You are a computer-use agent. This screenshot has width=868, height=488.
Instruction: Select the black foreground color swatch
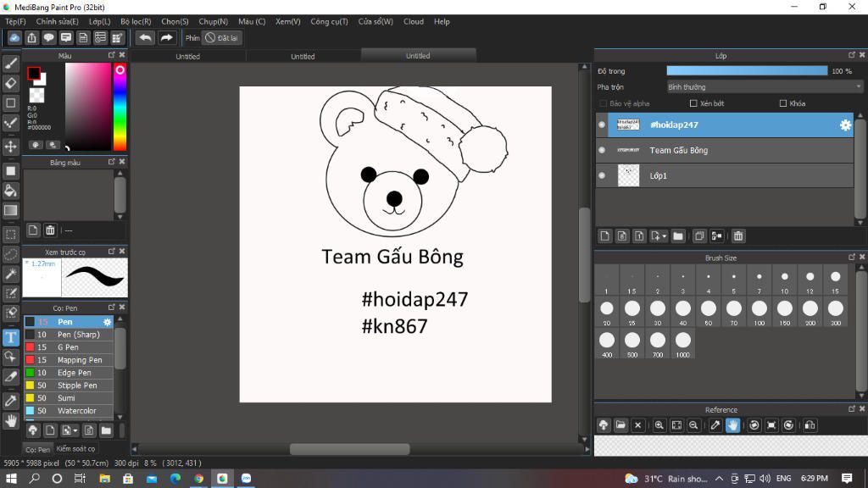tap(33, 73)
